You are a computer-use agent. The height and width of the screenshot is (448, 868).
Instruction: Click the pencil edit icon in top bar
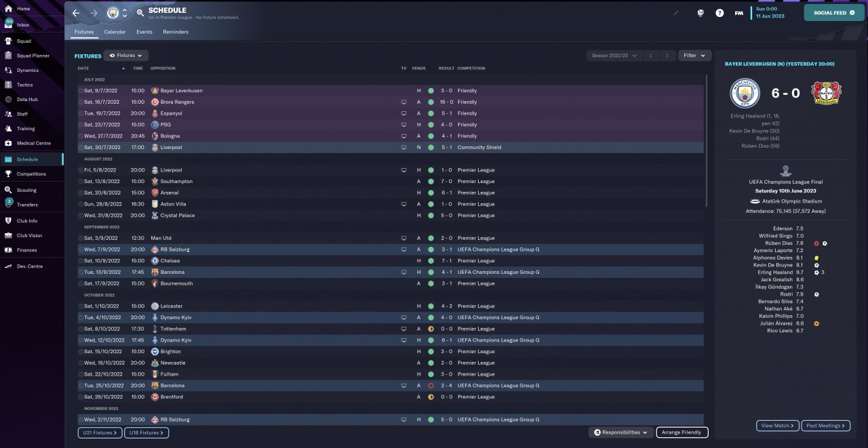pyautogui.click(x=675, y=12)
